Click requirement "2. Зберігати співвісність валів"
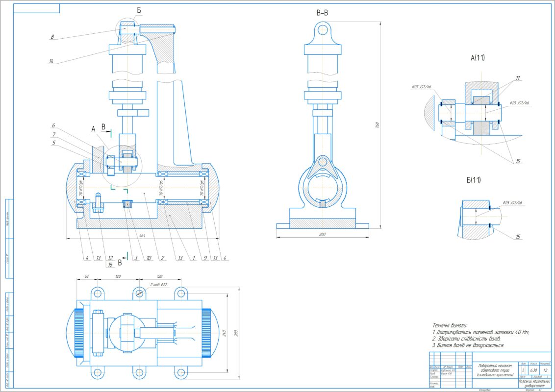Screen dimensions: 555x392 click(x=467, y=339)
